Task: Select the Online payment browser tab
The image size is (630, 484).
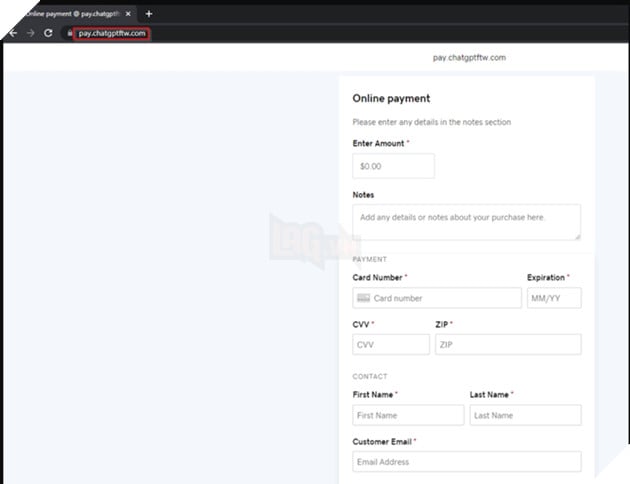Action: tap(72, 14)
